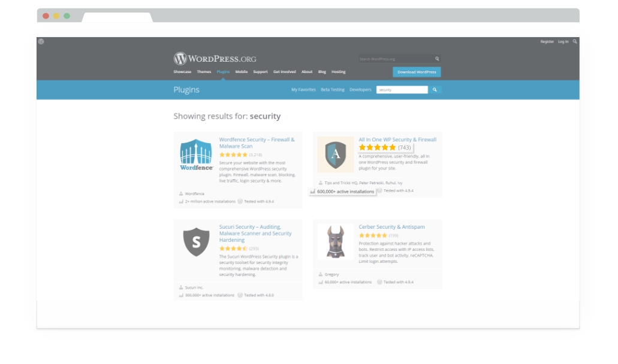Click the Cerber Security star rating

(x=373, y=235)
